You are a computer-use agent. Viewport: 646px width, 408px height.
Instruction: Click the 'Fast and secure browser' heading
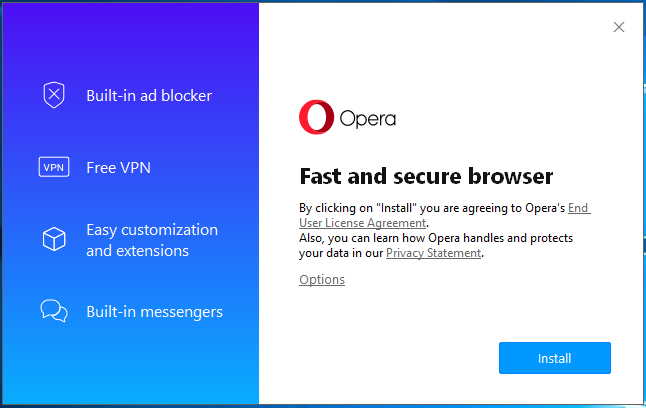point(426,176)
